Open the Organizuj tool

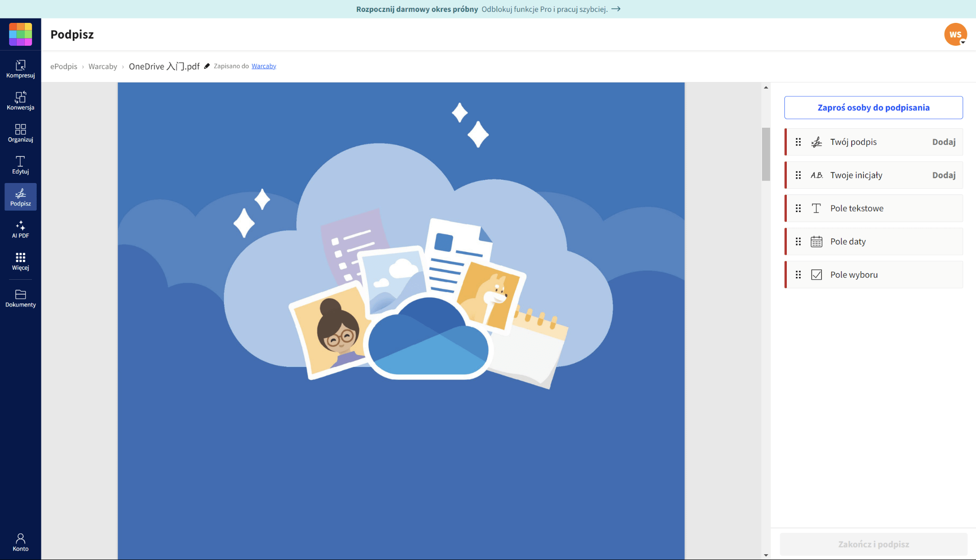[x=20, y=133]
